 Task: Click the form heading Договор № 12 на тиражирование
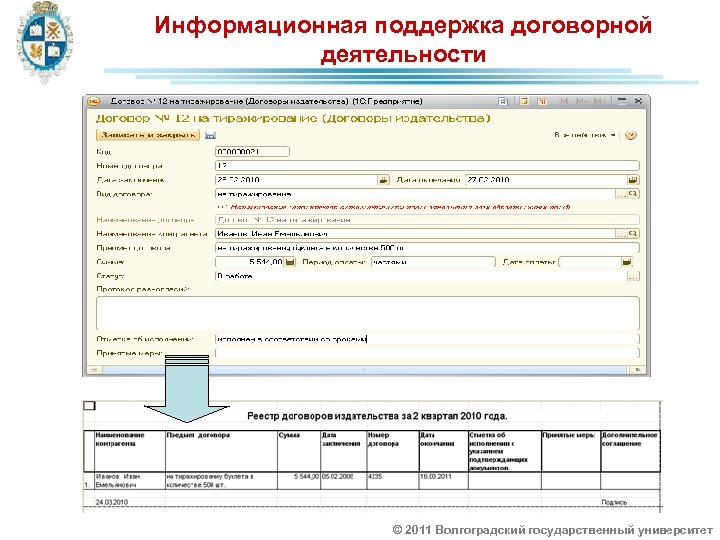(293, 118)
